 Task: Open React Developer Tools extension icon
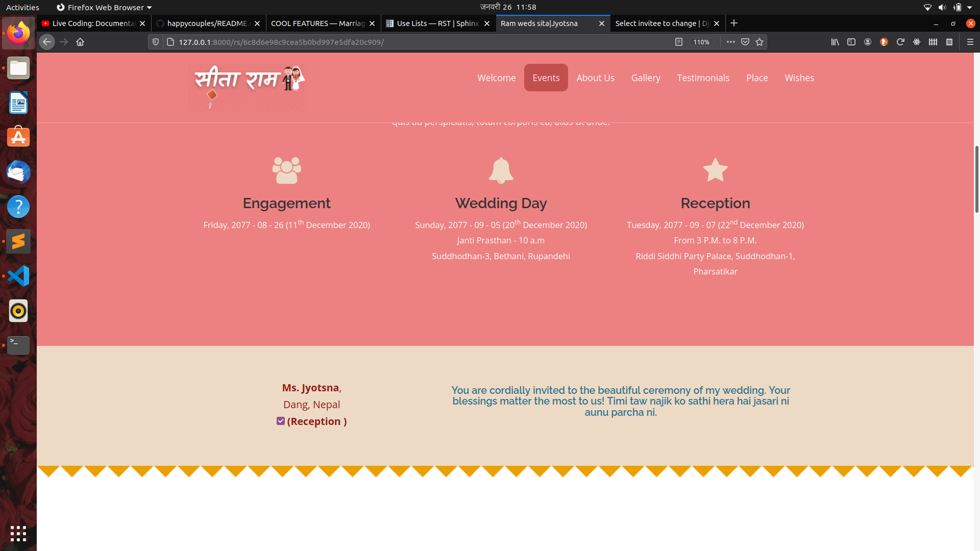917,42
